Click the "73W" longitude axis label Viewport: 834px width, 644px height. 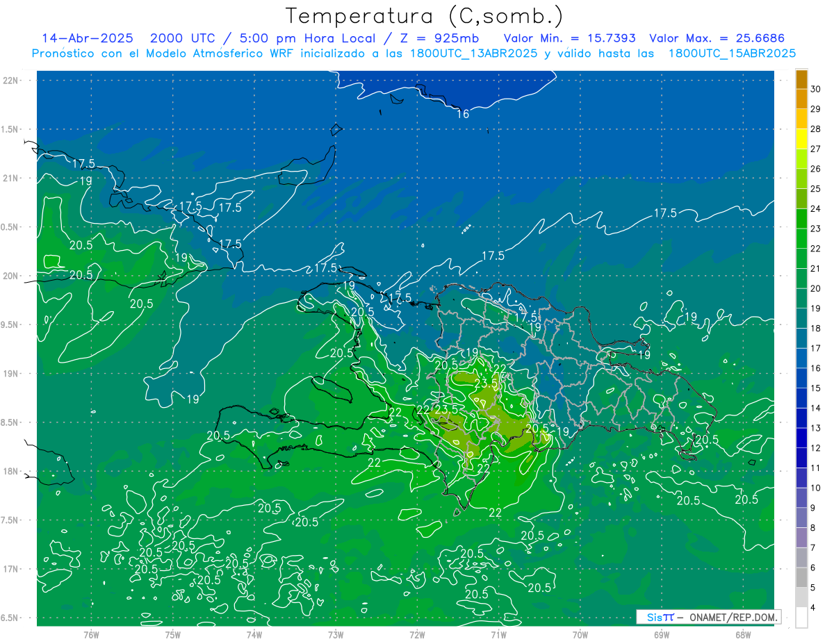tap(336, 635)
